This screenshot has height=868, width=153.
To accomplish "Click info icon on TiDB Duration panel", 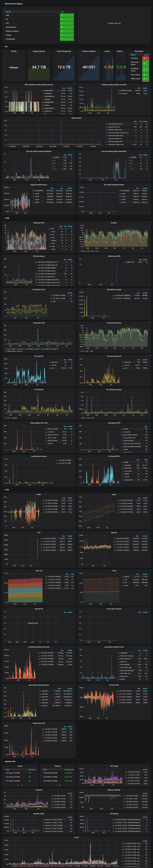I will click(x=150, y=222).
